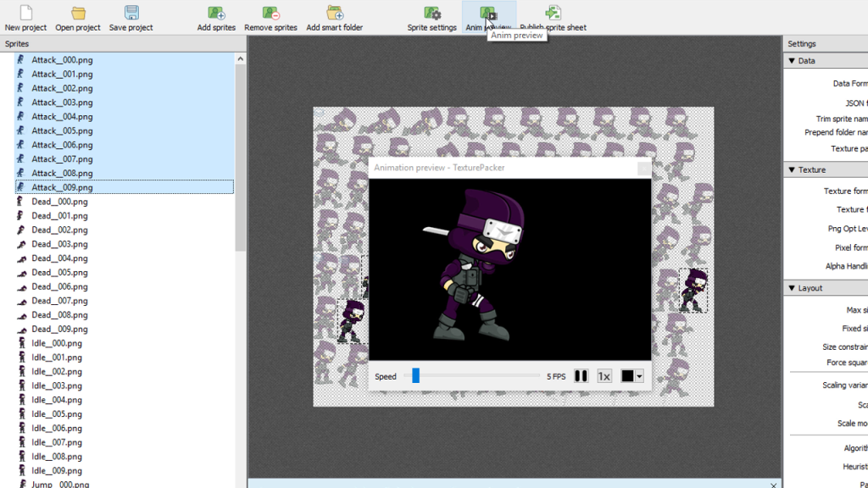
Task: Click the Add sprites toolbar icon
Action: click(x=216, y=13)
